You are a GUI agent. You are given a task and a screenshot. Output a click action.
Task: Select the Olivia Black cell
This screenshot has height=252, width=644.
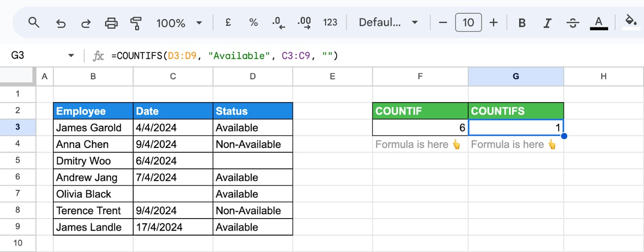(x=93, y=194)
